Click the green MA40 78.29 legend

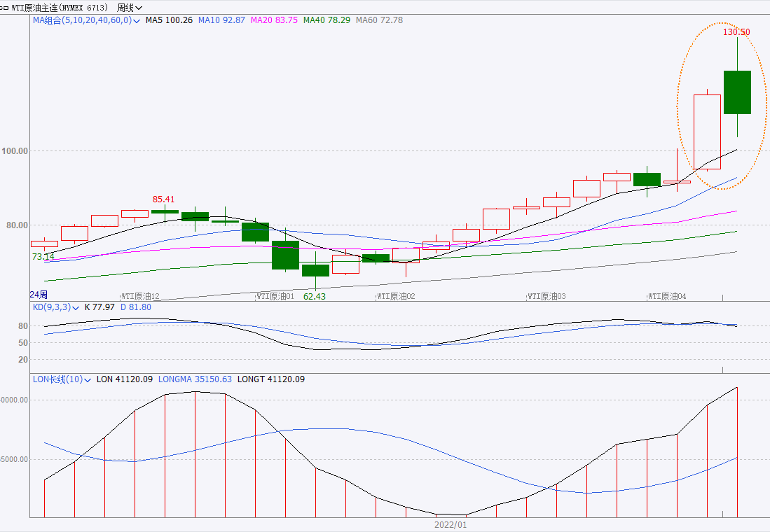[326, 20]
